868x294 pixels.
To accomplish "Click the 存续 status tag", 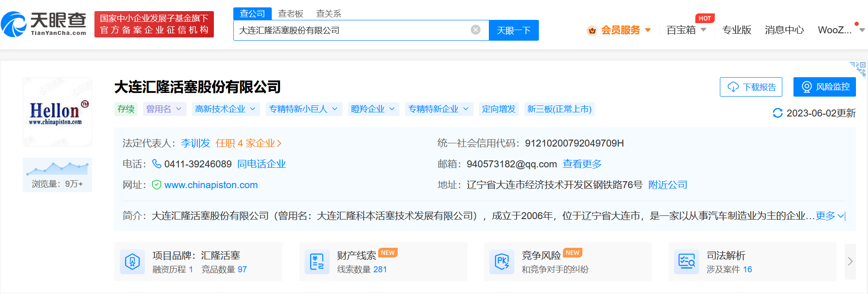I will click(x=126, y=109).
